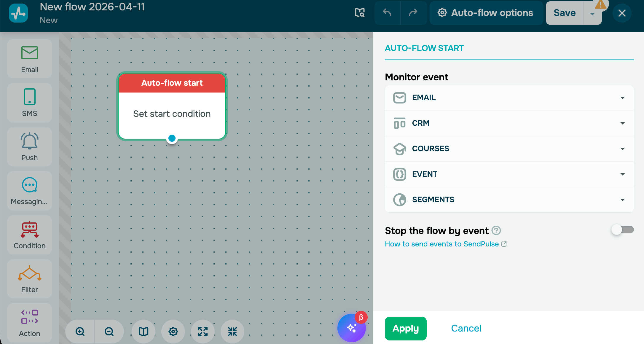644x344 pixels.
Task: Toggle Stop the flow by event switch
Action: [x=622, y=230]
